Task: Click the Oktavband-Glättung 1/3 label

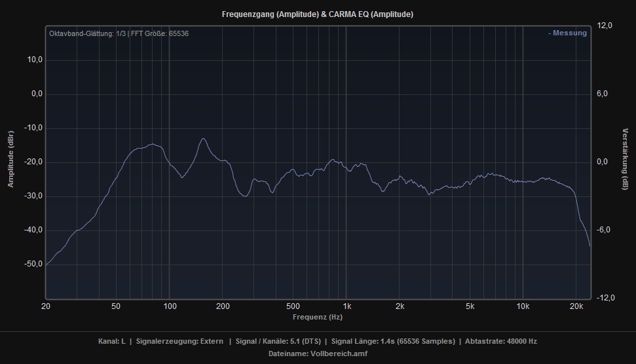Action: click(x=87, y=33)
